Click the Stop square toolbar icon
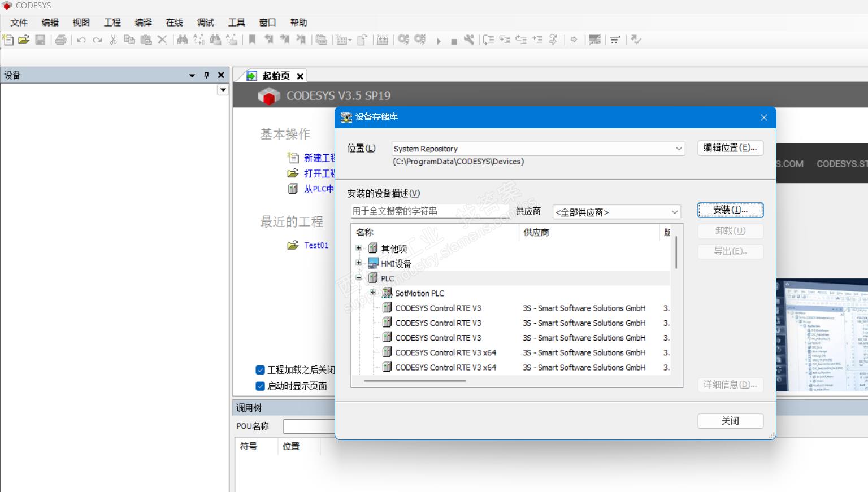Viewport: 868px width, 492px height. [x=454, y=41]
